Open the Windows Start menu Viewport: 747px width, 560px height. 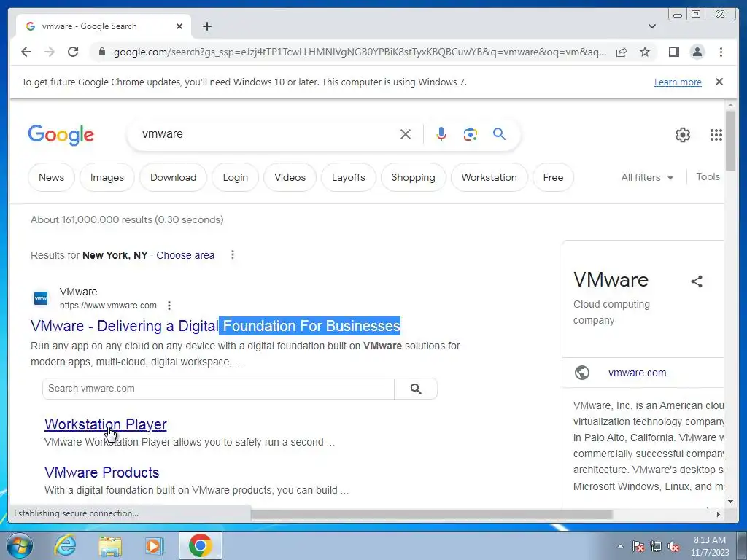[20, 545]
